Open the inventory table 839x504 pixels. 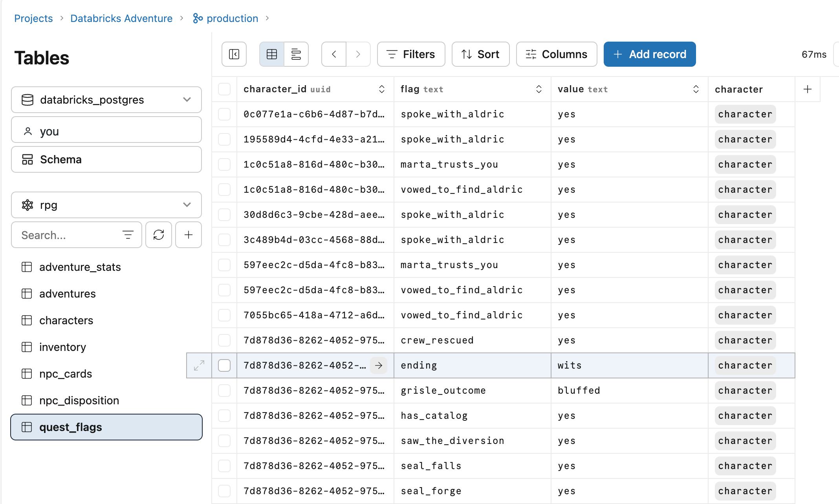pyautogui.click(x=106, y=347)
